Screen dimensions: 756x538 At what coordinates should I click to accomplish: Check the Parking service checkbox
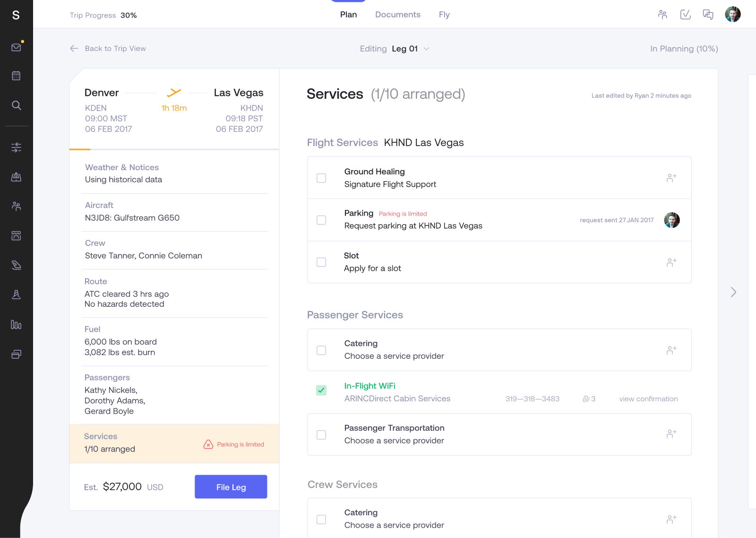[x=321, y=220]
